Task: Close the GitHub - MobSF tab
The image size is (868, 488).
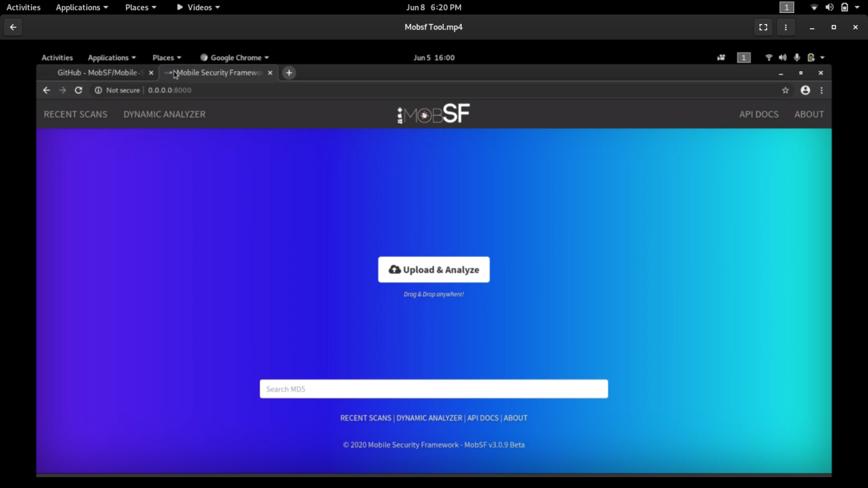Action: (x=151, y=72)
